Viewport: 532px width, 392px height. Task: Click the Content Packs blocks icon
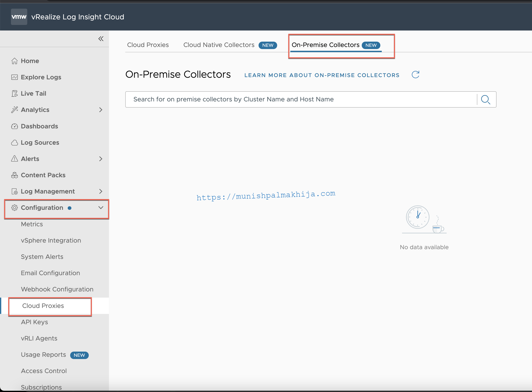click(x=14, y=175)
